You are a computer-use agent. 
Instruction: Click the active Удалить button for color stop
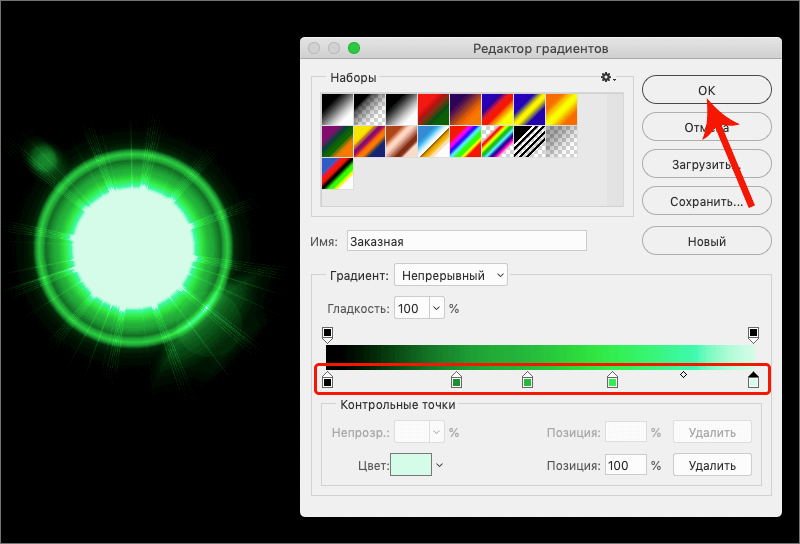[x=712, y=465]
